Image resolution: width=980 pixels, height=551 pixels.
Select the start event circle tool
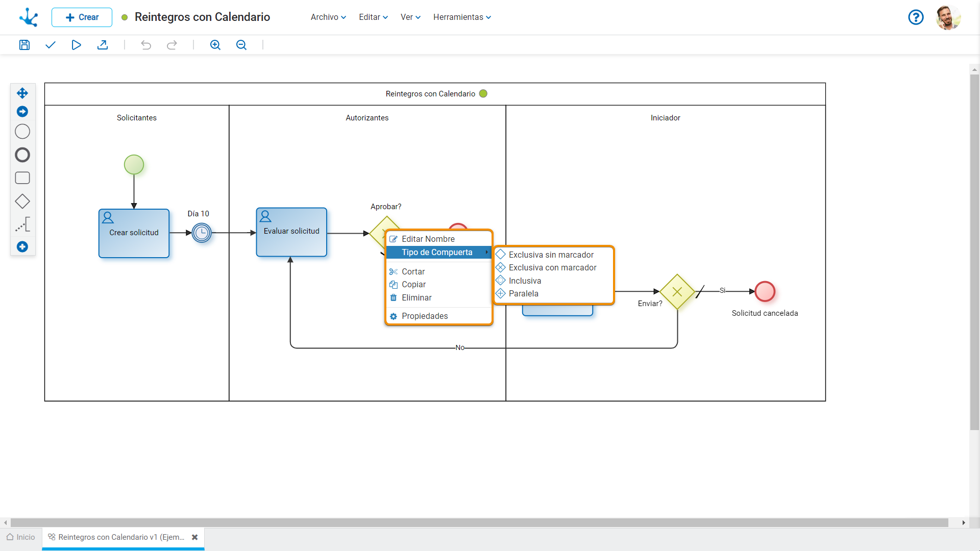(22, 132)
